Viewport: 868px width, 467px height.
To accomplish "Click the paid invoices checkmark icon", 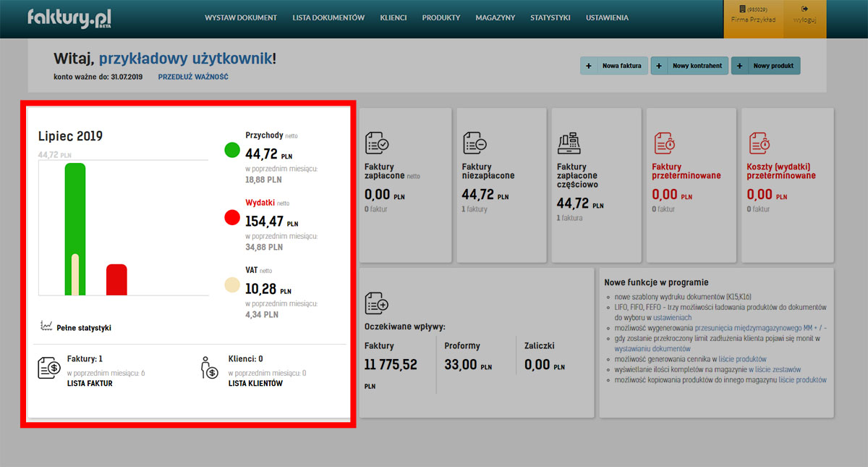I will 377,143.
